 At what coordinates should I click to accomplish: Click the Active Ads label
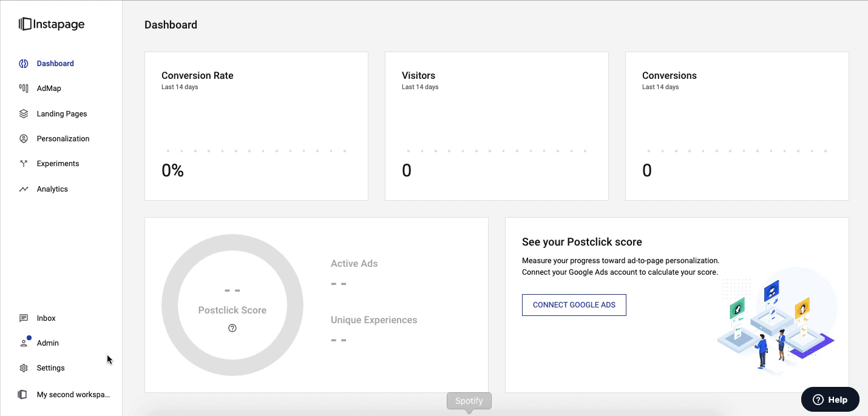(354, 263)
